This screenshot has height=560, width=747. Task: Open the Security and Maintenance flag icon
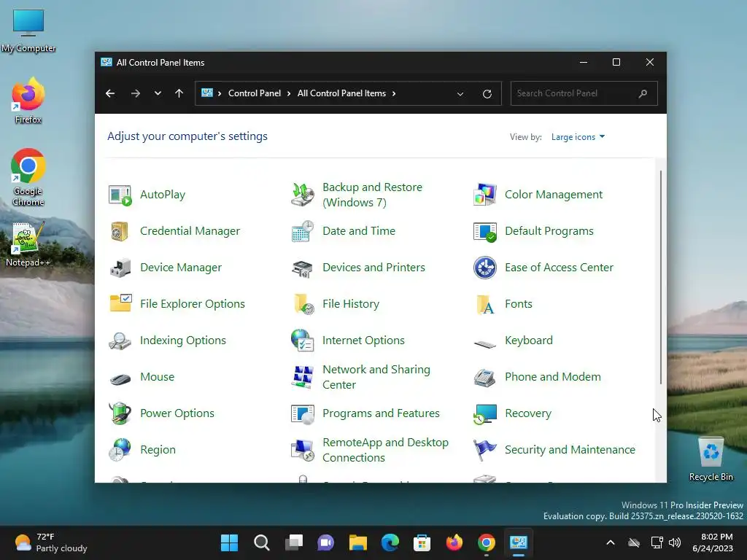[x=485, y=450]
